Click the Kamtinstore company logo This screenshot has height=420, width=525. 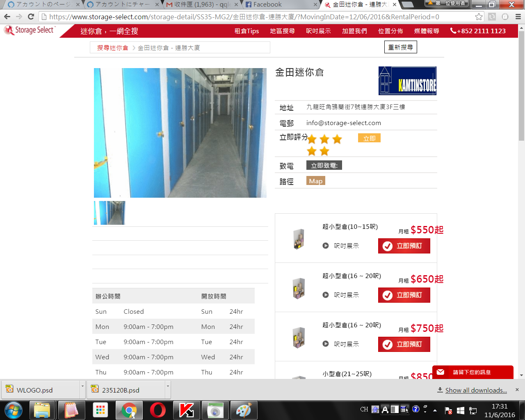407,81
